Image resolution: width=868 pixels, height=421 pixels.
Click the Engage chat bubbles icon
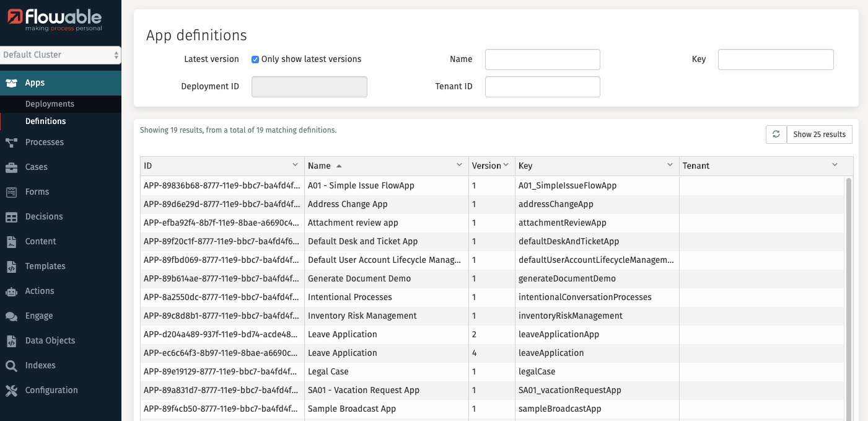tap(11, 316)
